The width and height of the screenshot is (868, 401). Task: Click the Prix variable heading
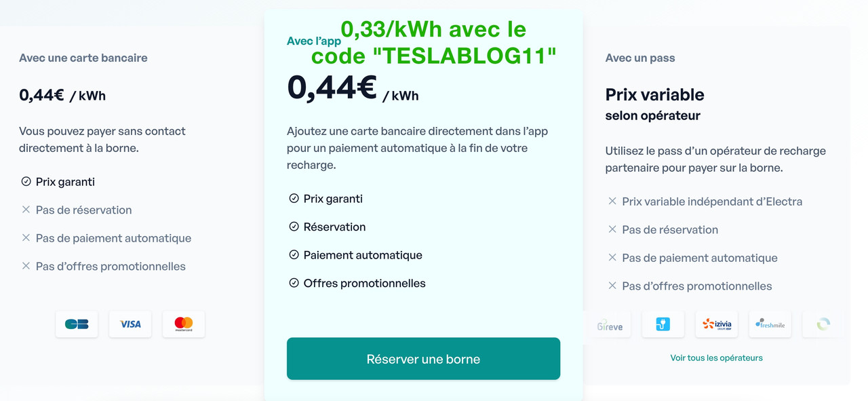coord(655,94)
